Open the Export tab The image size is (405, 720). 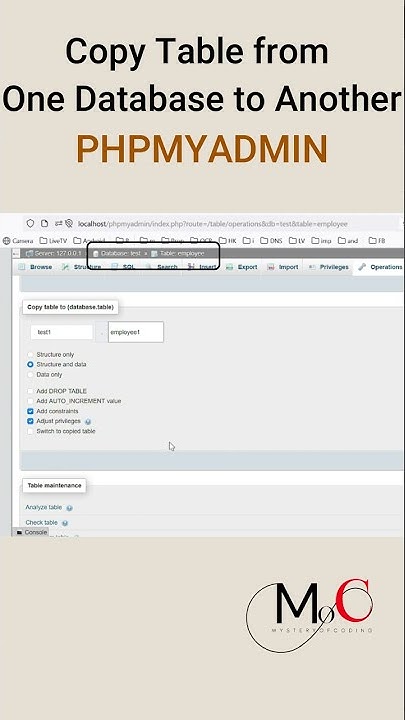[242, 267]
